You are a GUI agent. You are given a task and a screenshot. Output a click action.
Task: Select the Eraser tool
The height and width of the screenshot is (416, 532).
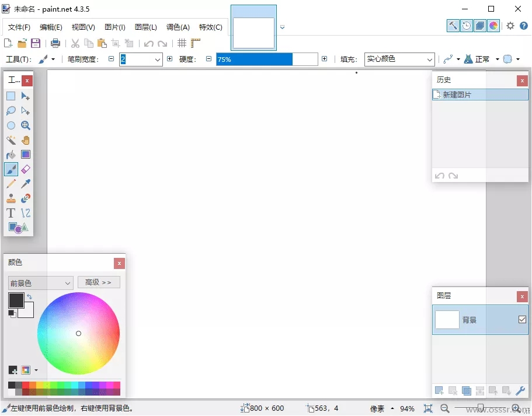(26, 169)
